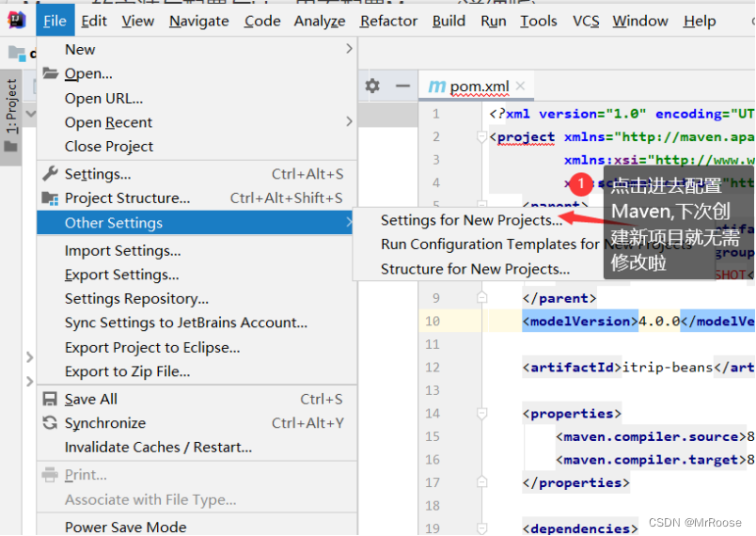Collapse the dependencies fold at line 19

click(x=481, y=528)
